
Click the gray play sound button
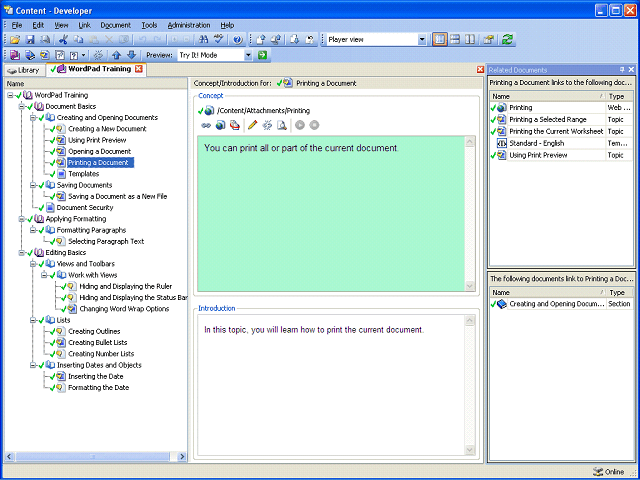[x=300, y=125]
